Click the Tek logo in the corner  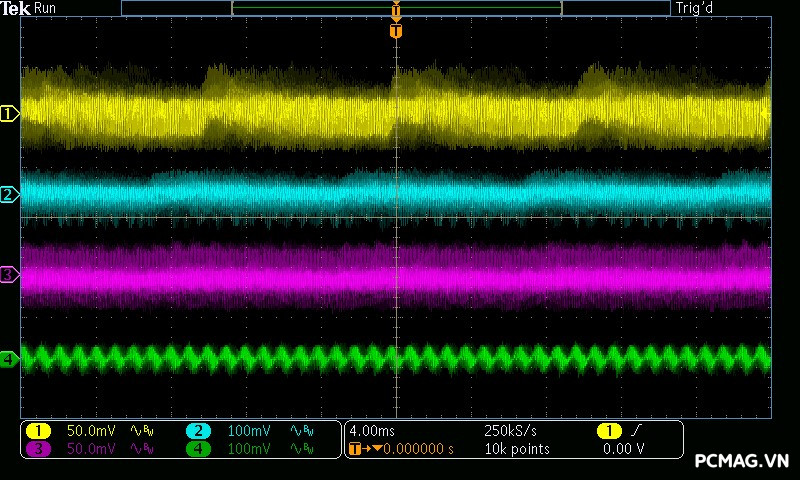17,9
